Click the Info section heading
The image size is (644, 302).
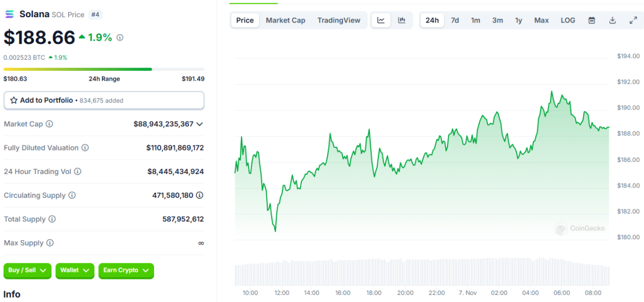pos(12,294)
